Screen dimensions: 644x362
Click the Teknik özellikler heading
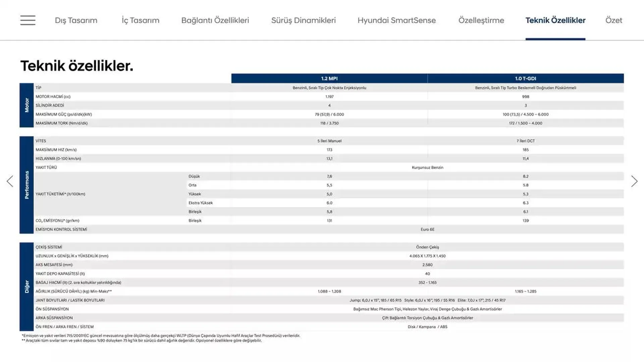(x=77, y=66)
